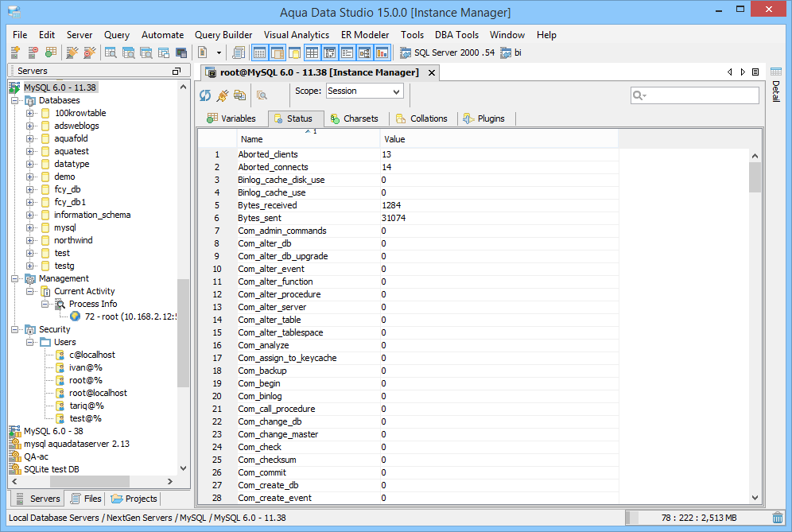792x532 pixels.
Task: Switch to the Variables tab
Action: 232,118
